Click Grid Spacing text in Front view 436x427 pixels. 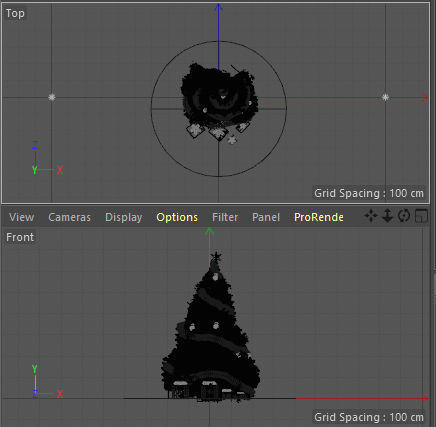click(369, 417)
